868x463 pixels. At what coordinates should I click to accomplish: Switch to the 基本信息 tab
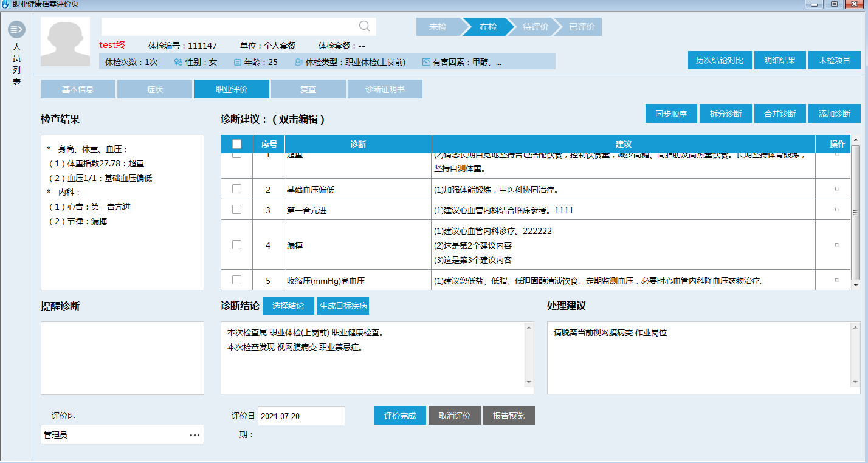[78, 89]
